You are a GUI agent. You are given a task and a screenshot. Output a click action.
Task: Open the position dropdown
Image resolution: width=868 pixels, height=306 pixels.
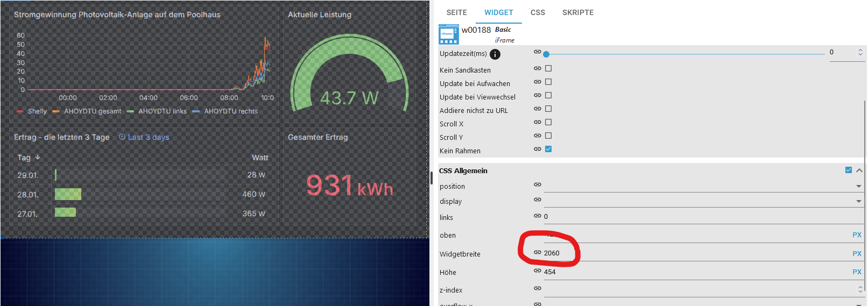coord(859,186)
